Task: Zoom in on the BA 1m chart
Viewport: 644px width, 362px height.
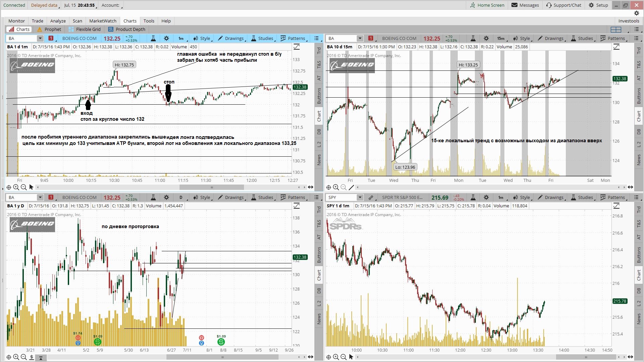Action: coord(16,187)
